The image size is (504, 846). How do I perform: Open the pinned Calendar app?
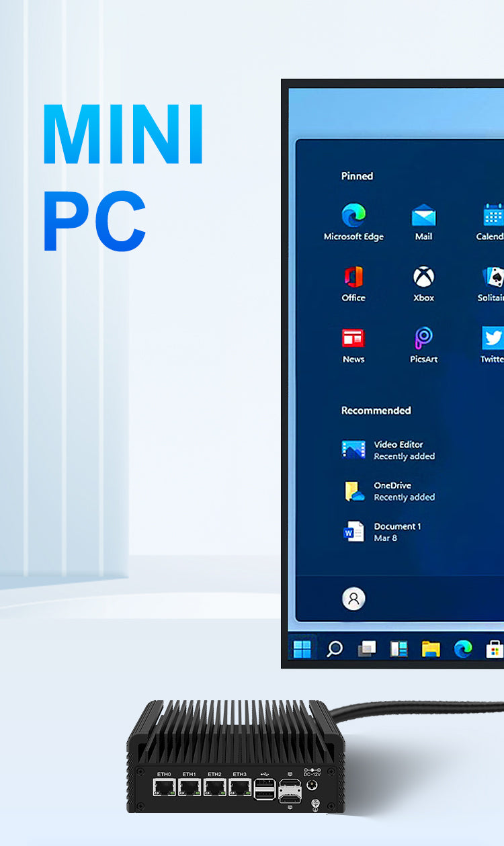tap(493, 216)
